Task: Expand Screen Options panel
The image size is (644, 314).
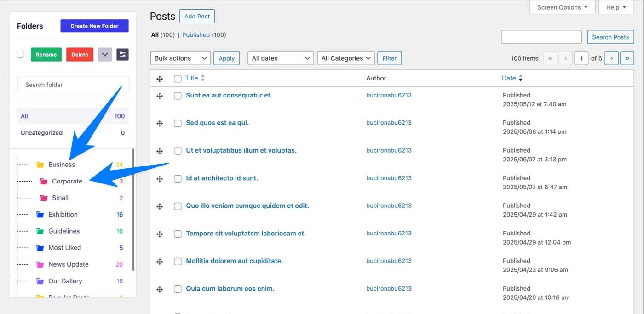Action: point(563,7)
